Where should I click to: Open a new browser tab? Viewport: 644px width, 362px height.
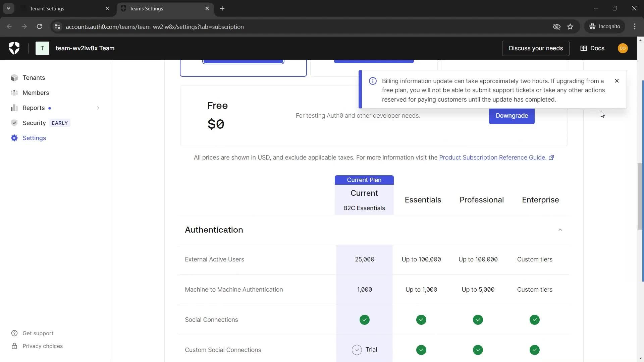click(222, 8)
